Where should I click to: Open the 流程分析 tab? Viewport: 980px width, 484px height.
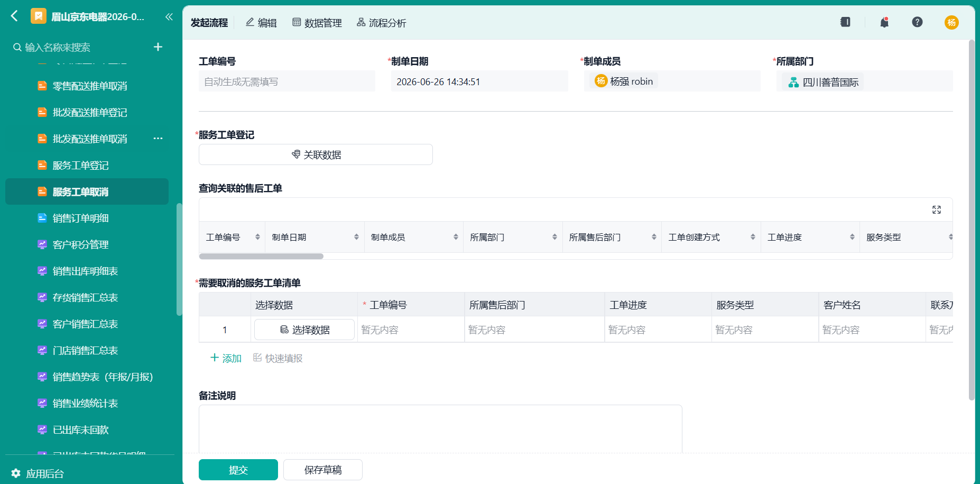tap(381, 23)
